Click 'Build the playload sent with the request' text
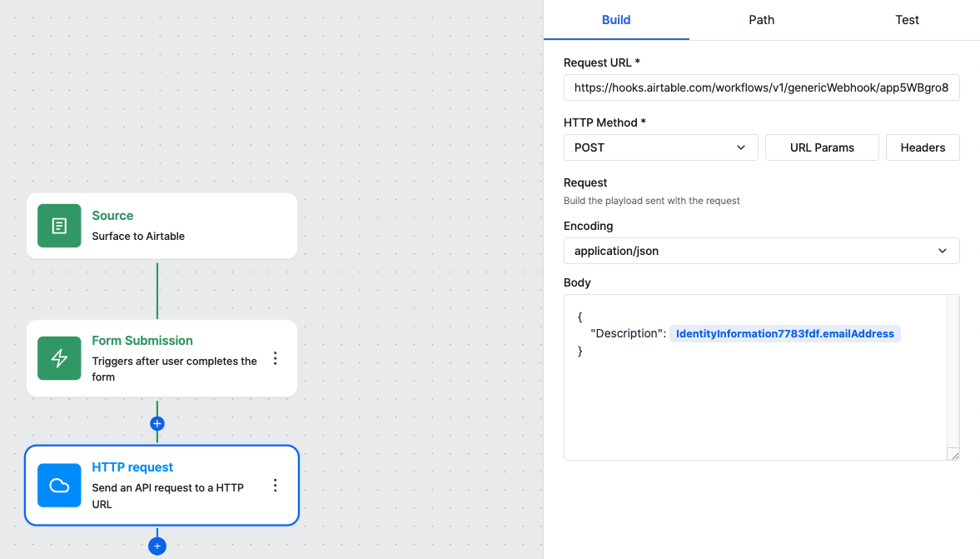980x559 pixels. pos(652,201)
